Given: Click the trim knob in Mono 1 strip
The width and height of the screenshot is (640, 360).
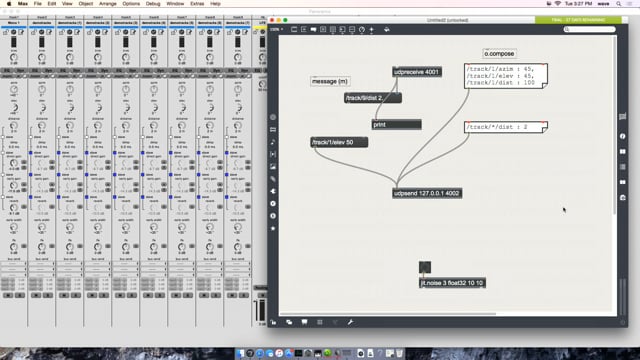Looking at the screenshot, I should coord(13,58).
